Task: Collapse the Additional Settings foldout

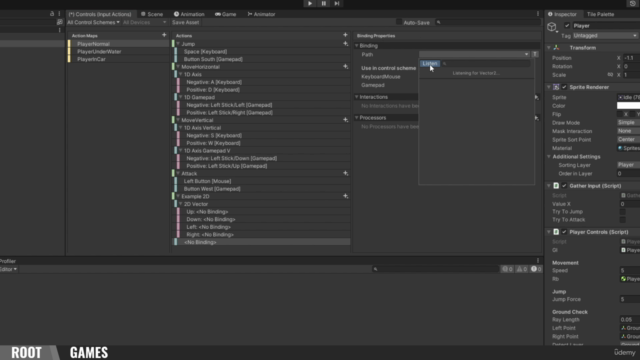Action: click(x=549, y=157)
